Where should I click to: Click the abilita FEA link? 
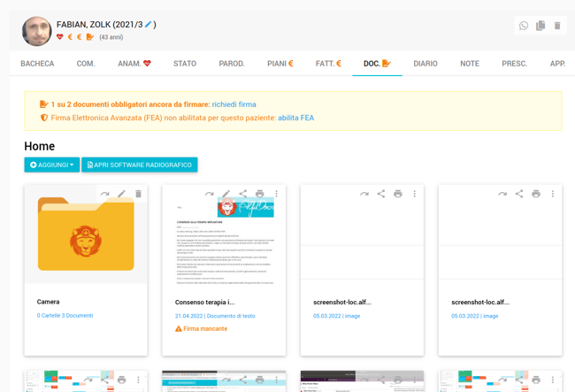[296, 118]
